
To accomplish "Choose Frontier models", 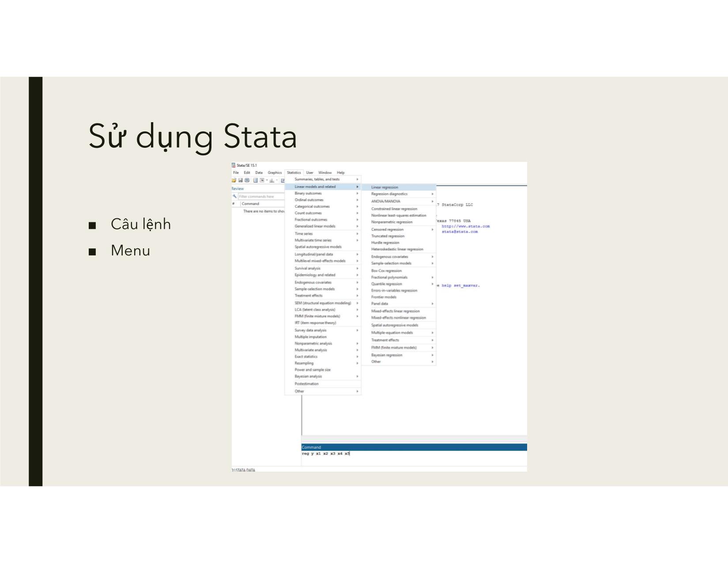I will (x=399, y=297).
